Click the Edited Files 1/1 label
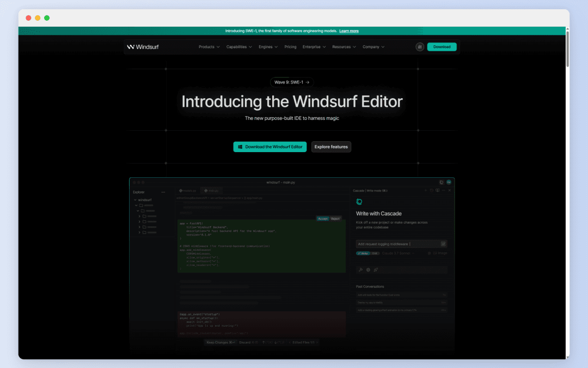Image resolution: width=588 pixels, height=368 pixels. click(303, 342)
